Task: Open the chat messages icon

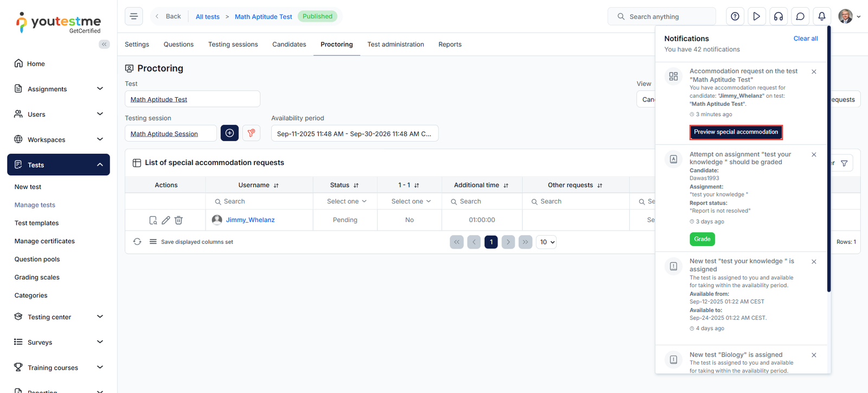Action: click(800, 16)
